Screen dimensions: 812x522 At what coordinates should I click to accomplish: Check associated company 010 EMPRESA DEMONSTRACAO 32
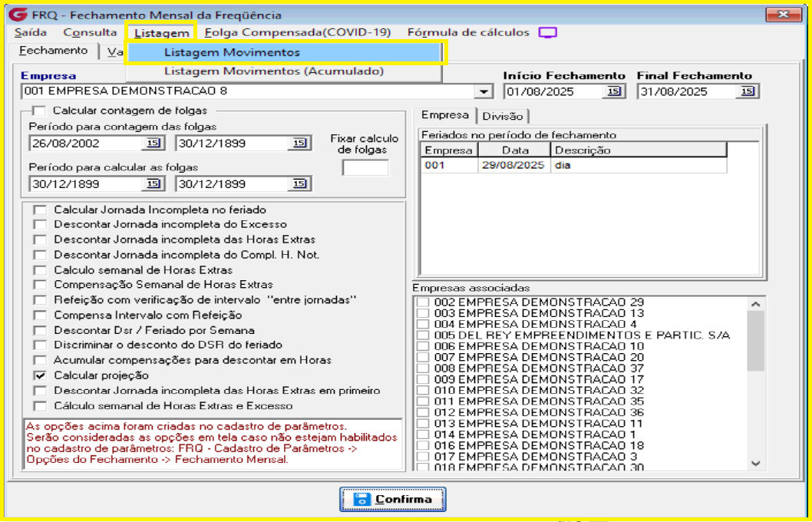tap(424, 391)
